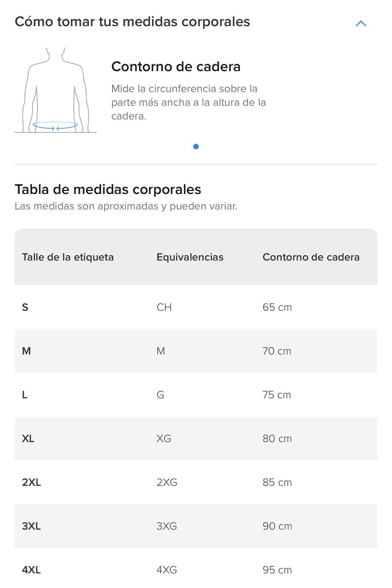Select the M size label in first column
Screen dimensions: 392x588
26,351
